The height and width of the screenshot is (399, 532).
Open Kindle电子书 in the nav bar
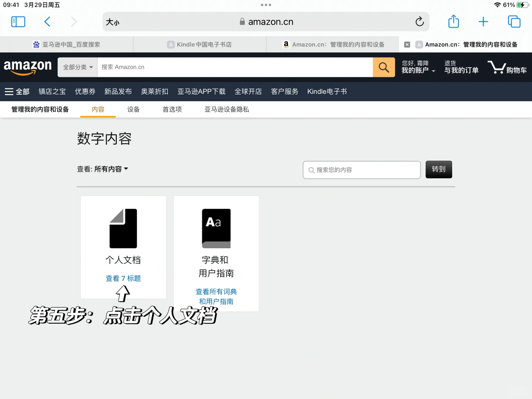327,92
